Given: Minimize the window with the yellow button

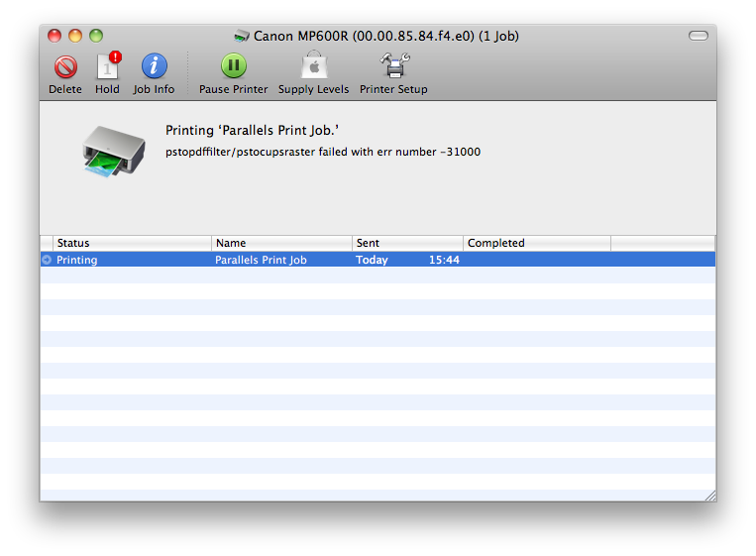Looking at the screenshot, I should click(x=75, y=36).
